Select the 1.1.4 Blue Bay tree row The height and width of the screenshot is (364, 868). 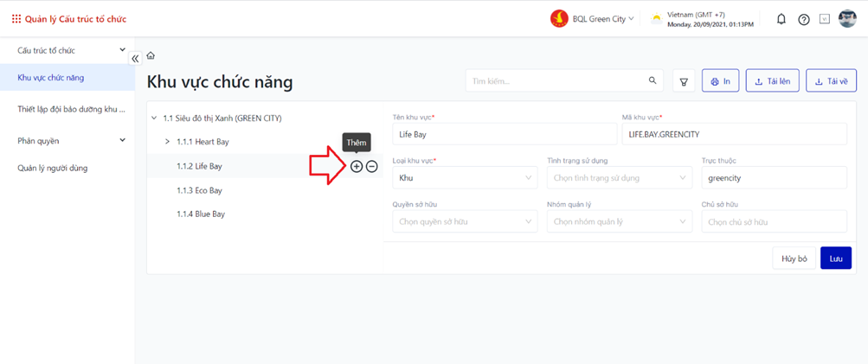265,214
